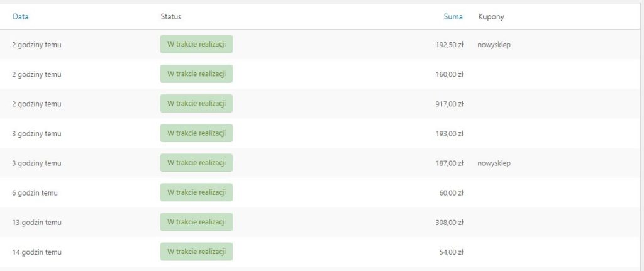Click the status badge for the 308,00 zł order
Image resolution: width=644 pixels, height=271 pixels.
pyautogui.click(x=196, y=222)
